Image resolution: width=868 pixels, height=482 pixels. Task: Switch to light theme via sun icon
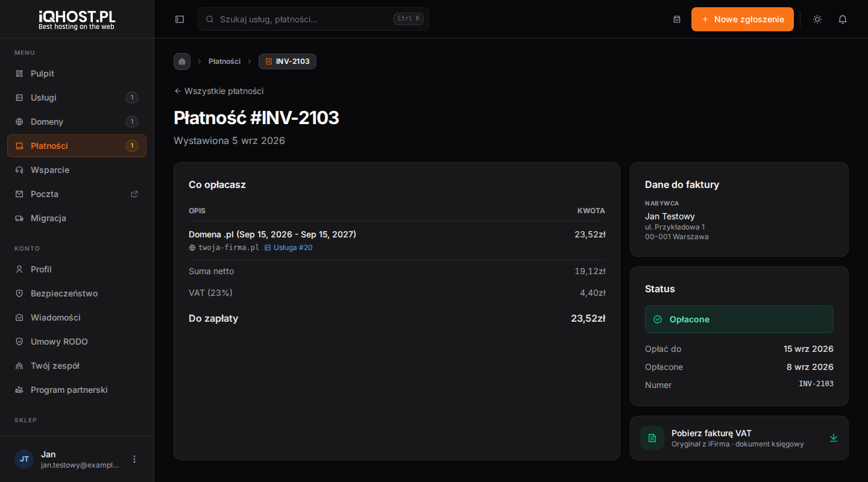817,19
